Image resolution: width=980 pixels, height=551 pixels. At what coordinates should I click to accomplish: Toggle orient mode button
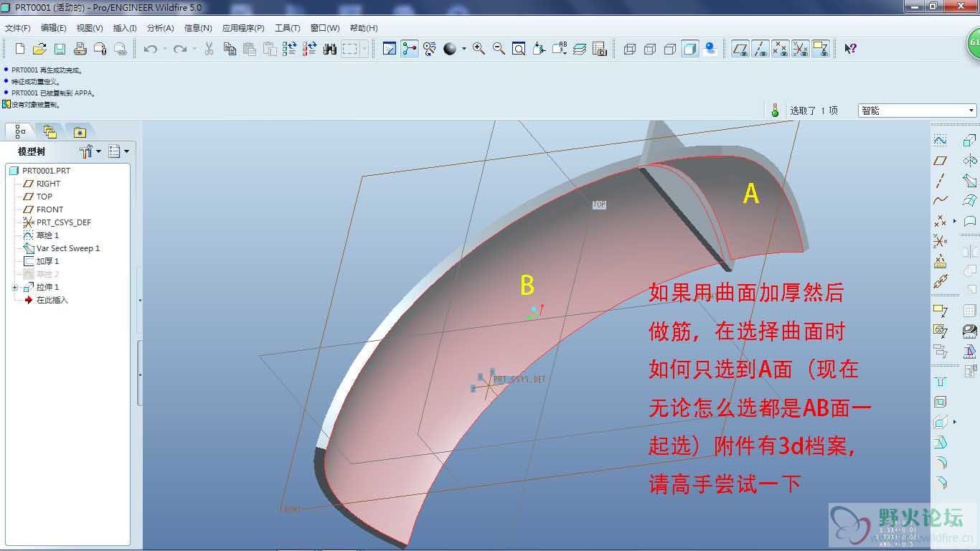tap(430, 49)
